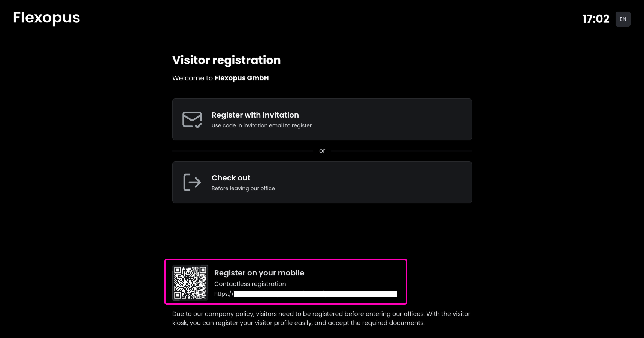The width and height of the screenshot is (644, 338).
Task: Click the Contactless registration label
Action: pos(250,284)
